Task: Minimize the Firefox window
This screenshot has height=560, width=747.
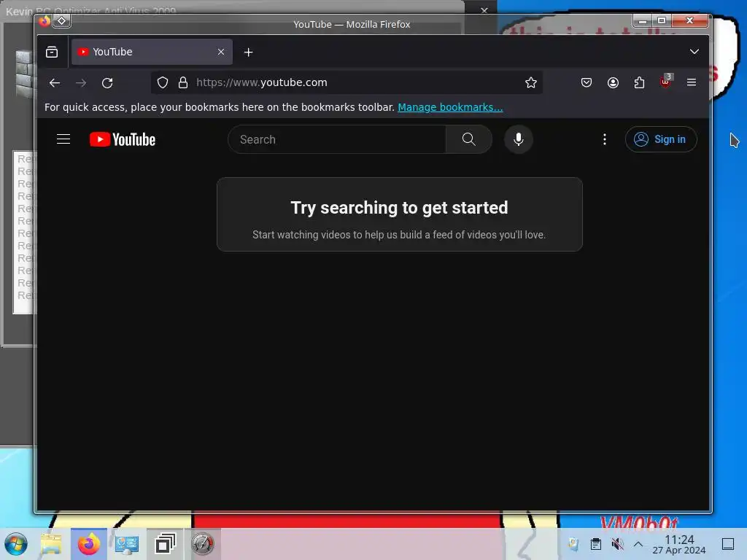Action: tap(643, 21)
